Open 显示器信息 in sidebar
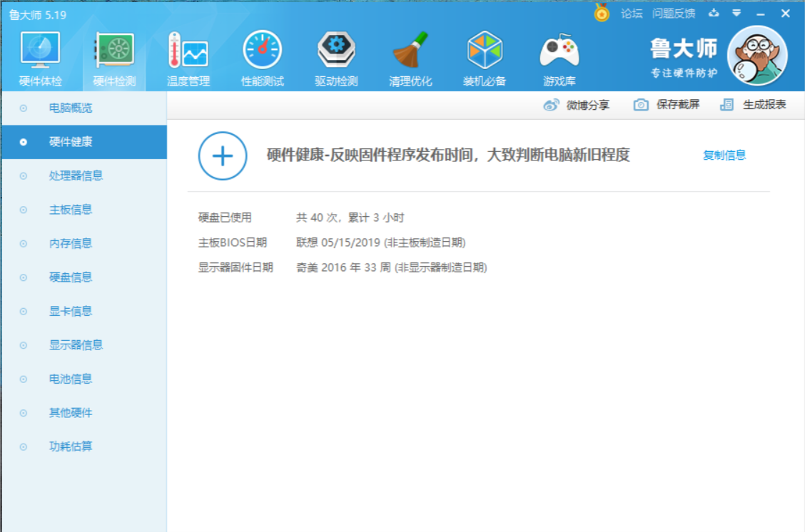This screenshot has height=532, width=805. tap(84, 345)
